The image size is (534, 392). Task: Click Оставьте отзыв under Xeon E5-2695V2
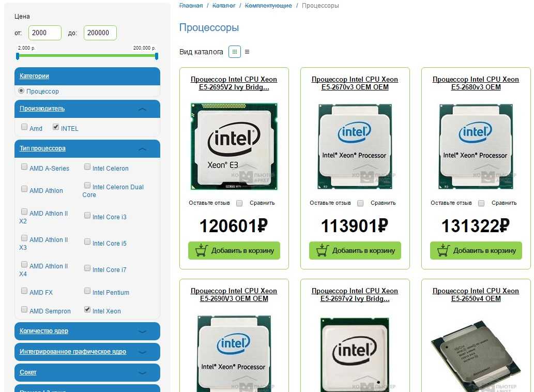pyautogui.click(x=209, y=203)
